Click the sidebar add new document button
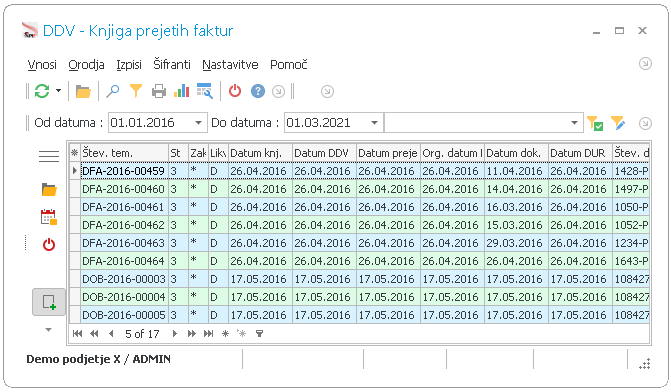The width and height of the screenshot is (671, 392). 49,302
